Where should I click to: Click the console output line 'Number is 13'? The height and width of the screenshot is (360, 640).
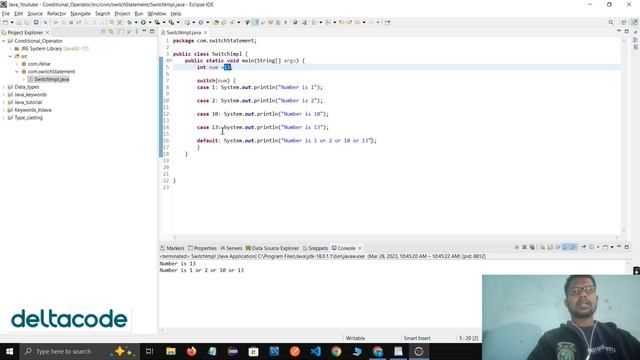(178, 264)
